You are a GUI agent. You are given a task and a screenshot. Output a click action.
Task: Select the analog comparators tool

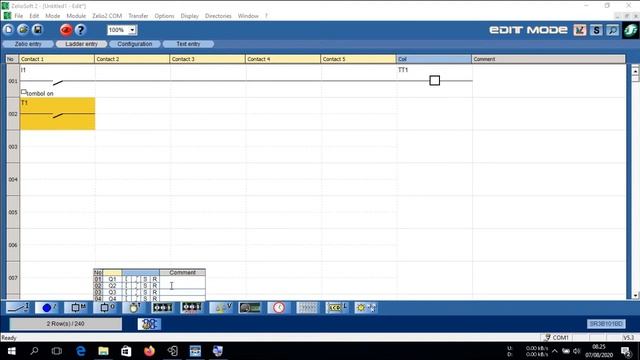[250, 308]
